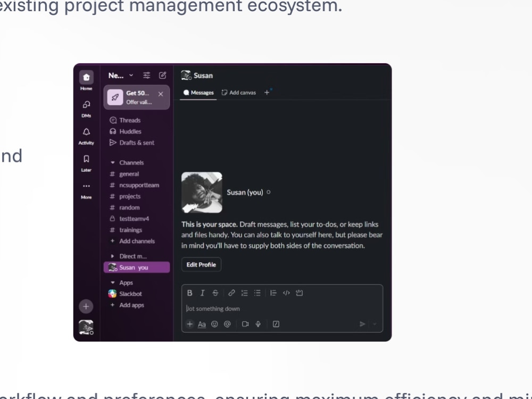Screen dimensions: 532x399
Task: Toggle inline code formatting
Action: click(x=286, y=293)
